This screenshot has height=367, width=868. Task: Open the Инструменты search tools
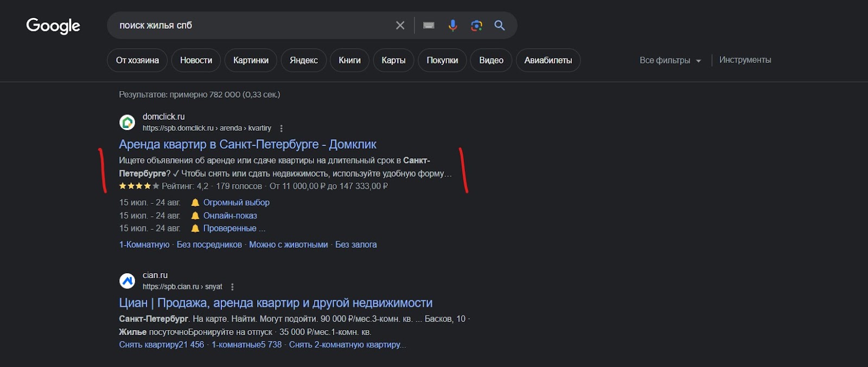tap(745, 60)
